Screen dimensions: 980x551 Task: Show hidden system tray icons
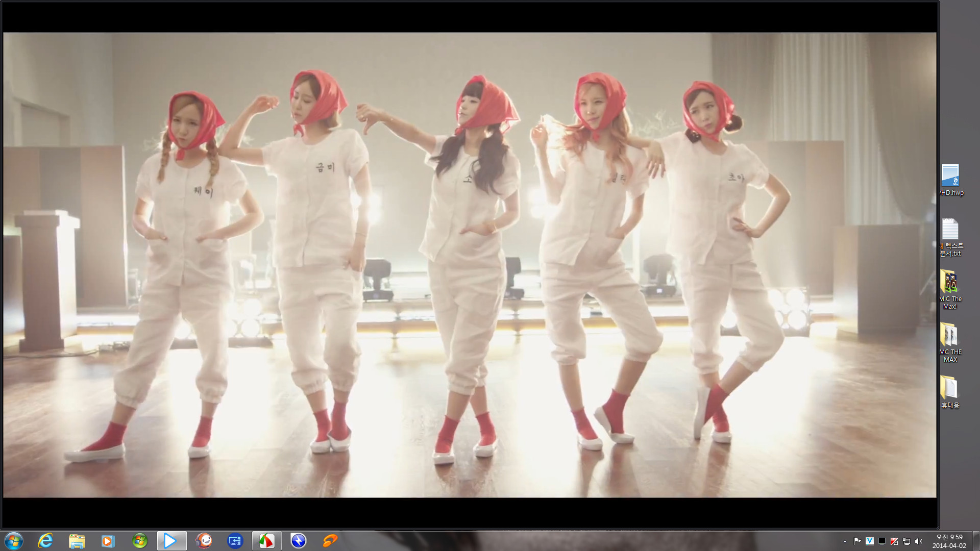845,541
